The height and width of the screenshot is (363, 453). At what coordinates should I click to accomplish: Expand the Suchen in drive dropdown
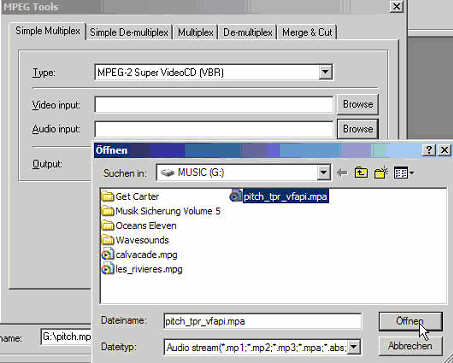coord(323,173)
